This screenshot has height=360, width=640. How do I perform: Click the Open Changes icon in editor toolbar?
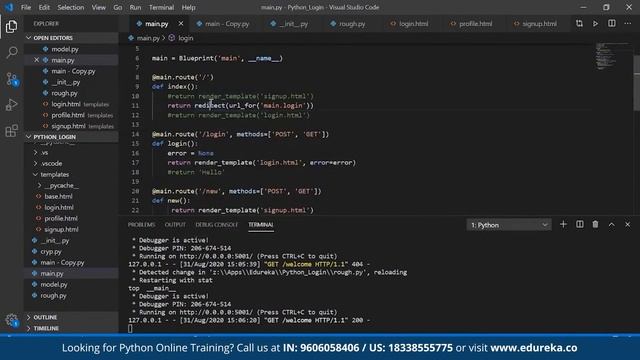coord(579,24)
